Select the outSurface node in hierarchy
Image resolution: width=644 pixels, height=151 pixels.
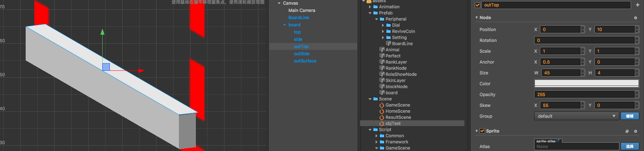coord(305,61)
